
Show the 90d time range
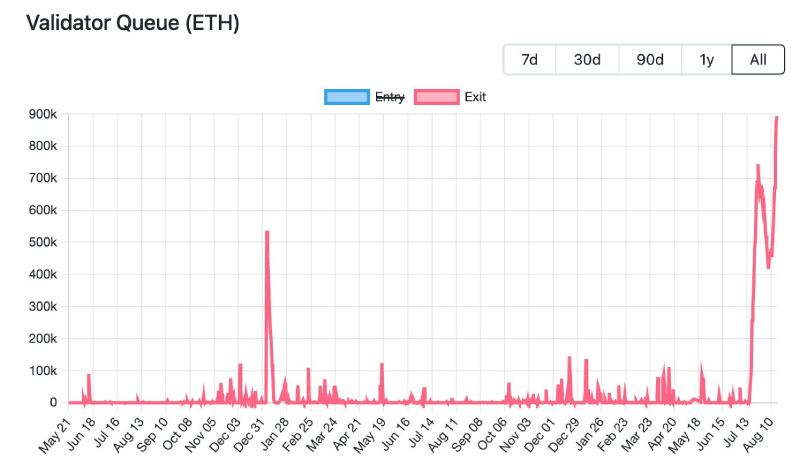click(x=650, y=60)
